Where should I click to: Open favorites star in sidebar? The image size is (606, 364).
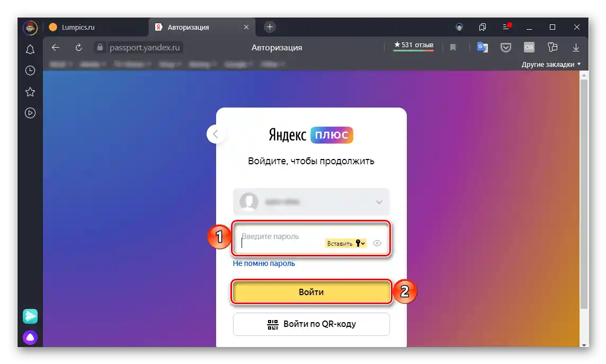[x=30, y=92]
